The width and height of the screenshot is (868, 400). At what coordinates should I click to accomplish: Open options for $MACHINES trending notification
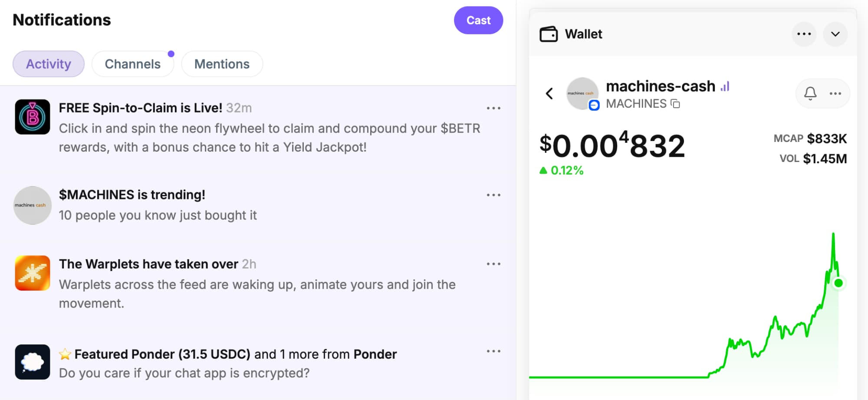tap(493, 195)
